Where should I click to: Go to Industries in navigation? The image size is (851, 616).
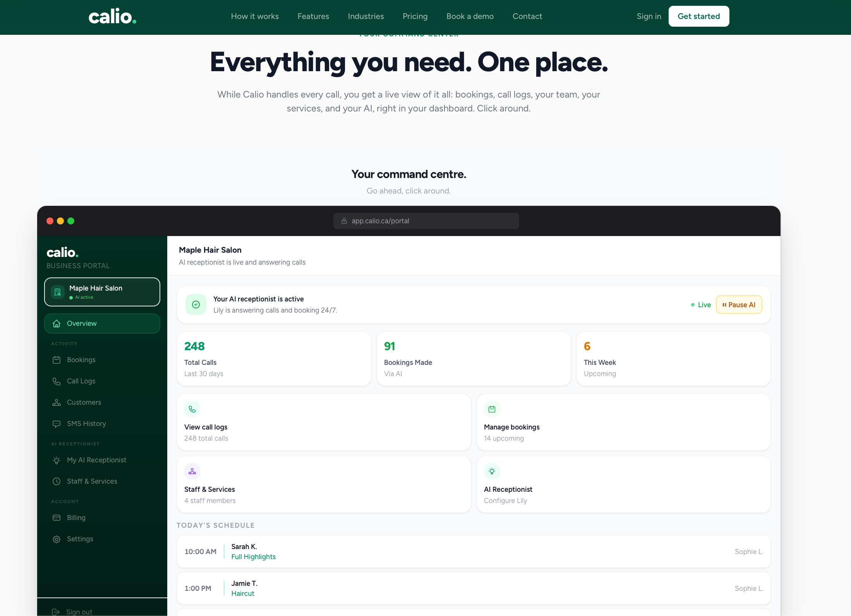[x=366, y=16]
